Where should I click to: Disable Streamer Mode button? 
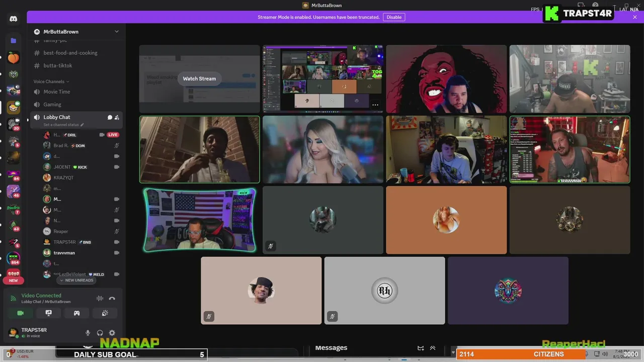(394, 17)
